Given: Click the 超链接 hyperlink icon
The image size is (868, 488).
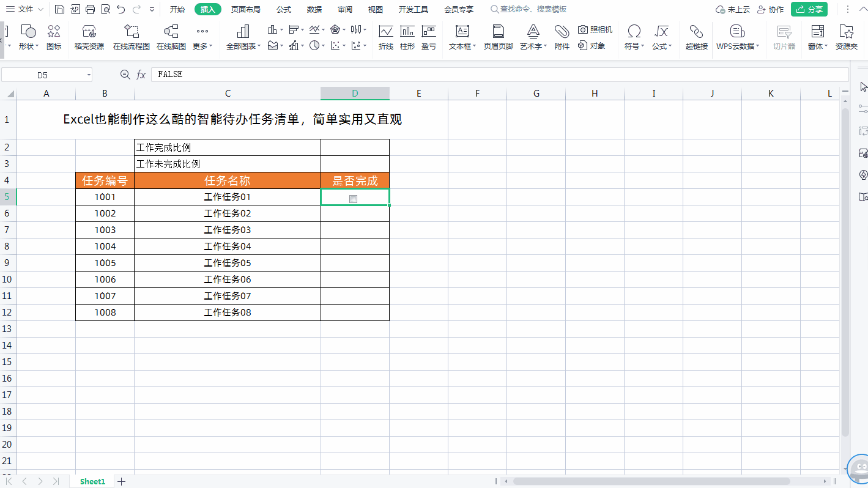Looking at the screenshot, I should click(x=697, y=37).
